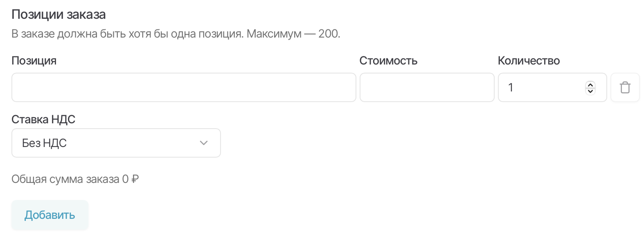Open the Ставка НДС dropdown

[x=116, y=143]
